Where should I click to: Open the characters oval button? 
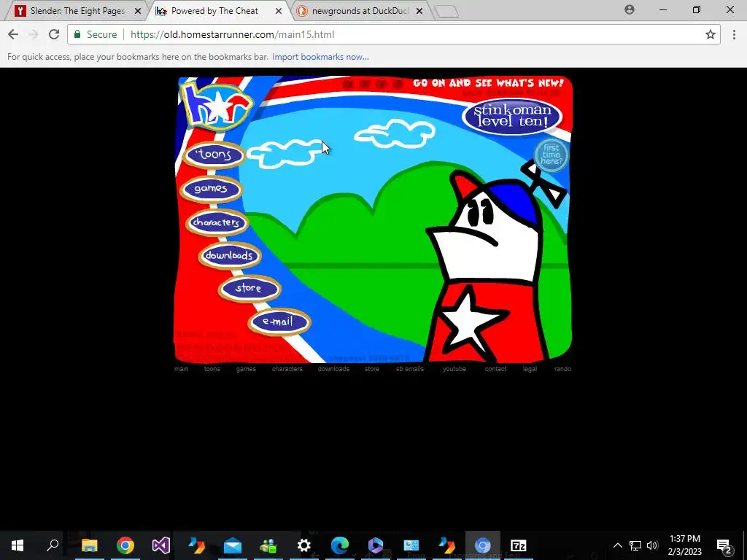pyautogui.click(x=216, y=222)
